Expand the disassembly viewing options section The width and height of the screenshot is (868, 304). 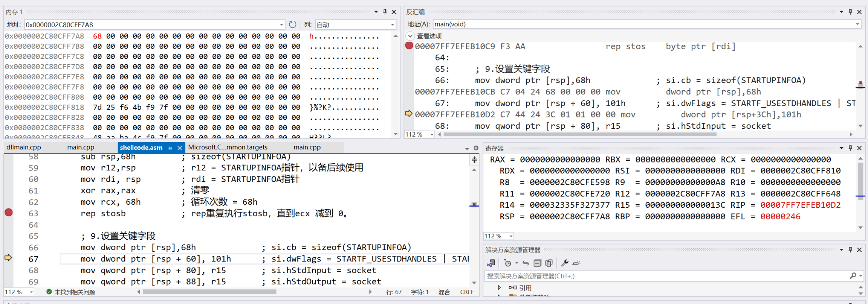pos(410,36)
